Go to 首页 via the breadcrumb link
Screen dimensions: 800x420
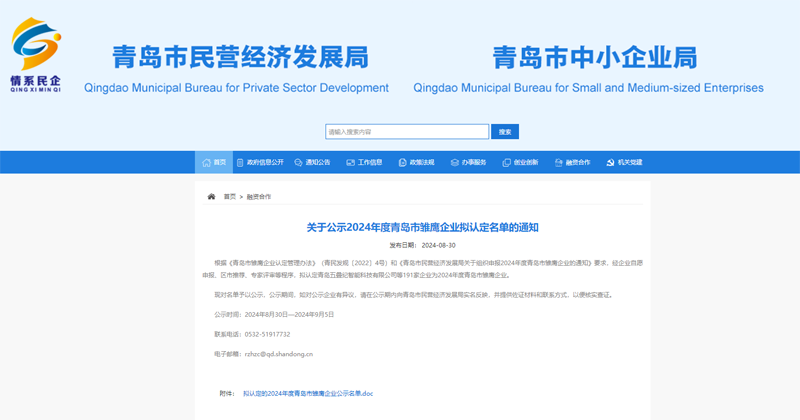click(x=230, y=196)
